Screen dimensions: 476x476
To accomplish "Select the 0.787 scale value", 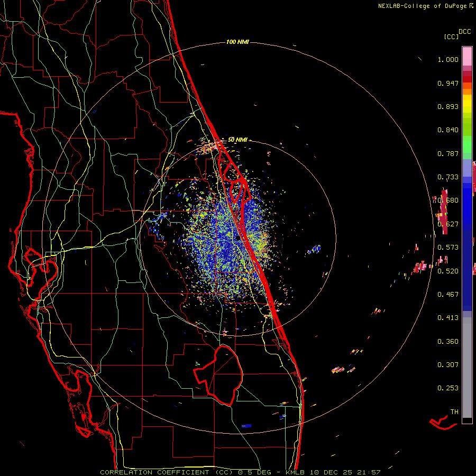I will (x=448, y=153).
